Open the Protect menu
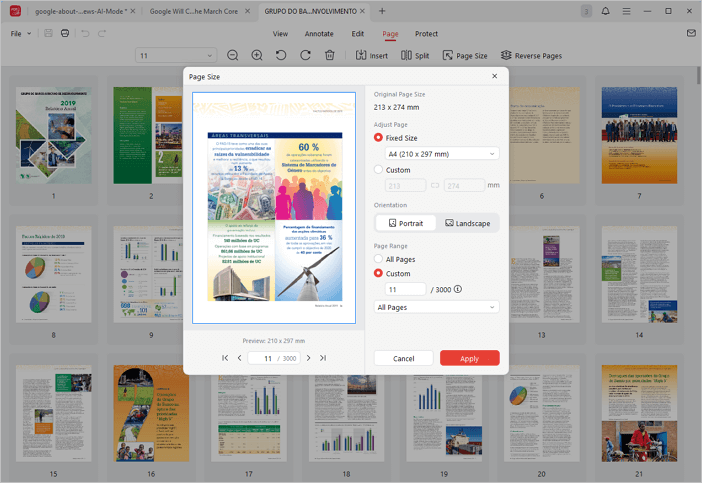This screenshot has height=483, width=702. 426,34
